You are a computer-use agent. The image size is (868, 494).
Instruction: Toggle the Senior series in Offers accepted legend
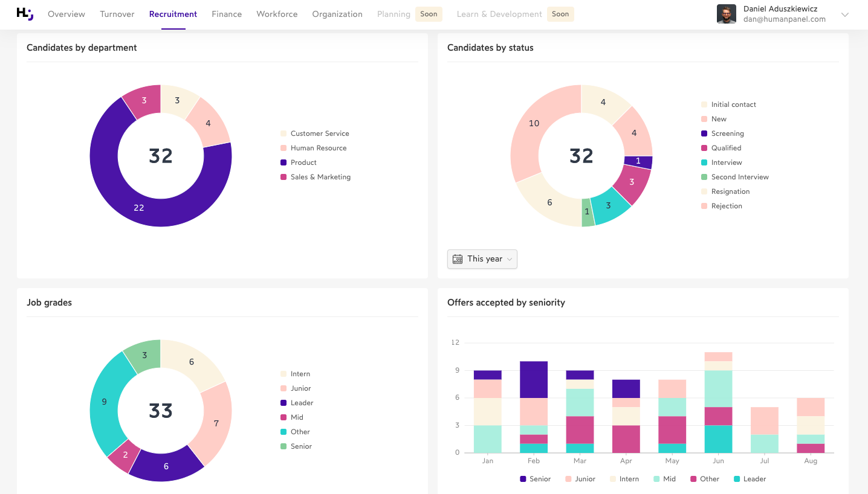[536, 479]
